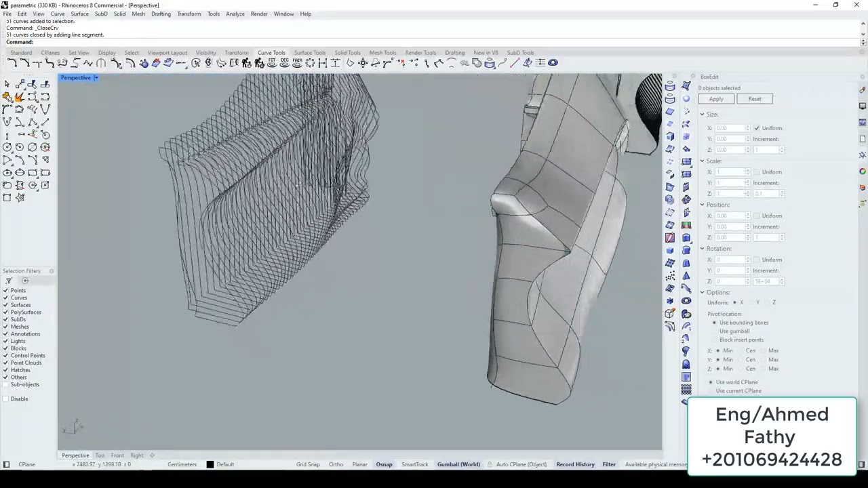Click the Rotation Increment value field
This screenshot has height=488, width=868.
[x=766, y=281]
